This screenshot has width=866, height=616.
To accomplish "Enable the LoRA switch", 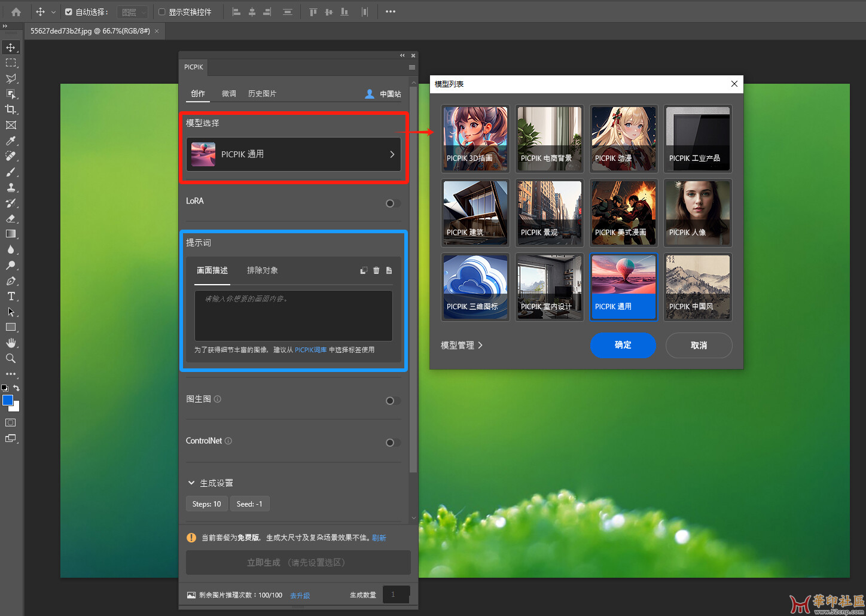I will tap(393, 203).
